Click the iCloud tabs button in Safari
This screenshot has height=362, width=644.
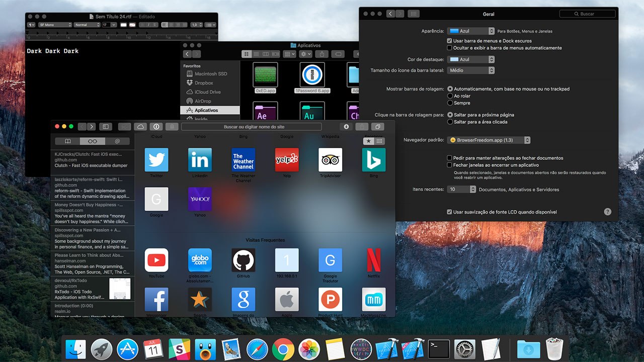pos(140,127)
